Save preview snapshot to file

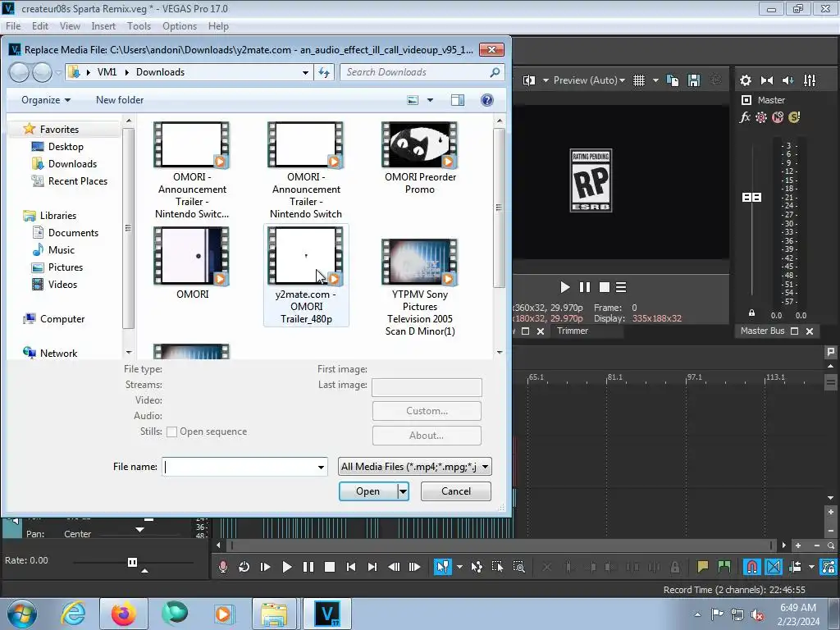point(694,80)
